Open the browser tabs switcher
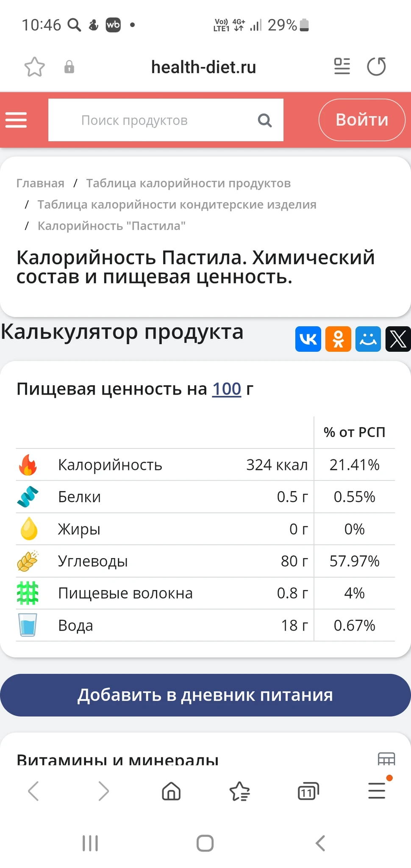Viewport: 411px width, 868px height. 308,791
